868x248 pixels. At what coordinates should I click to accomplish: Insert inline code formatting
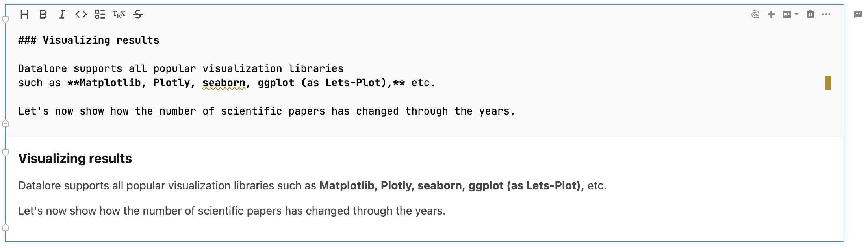(x=81, y=15)
